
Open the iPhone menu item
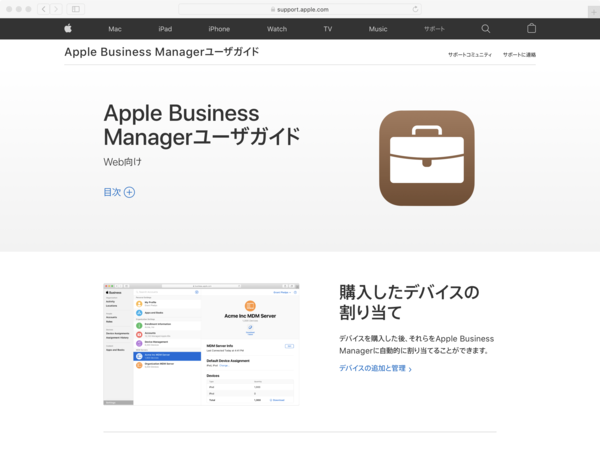point(219,29)
